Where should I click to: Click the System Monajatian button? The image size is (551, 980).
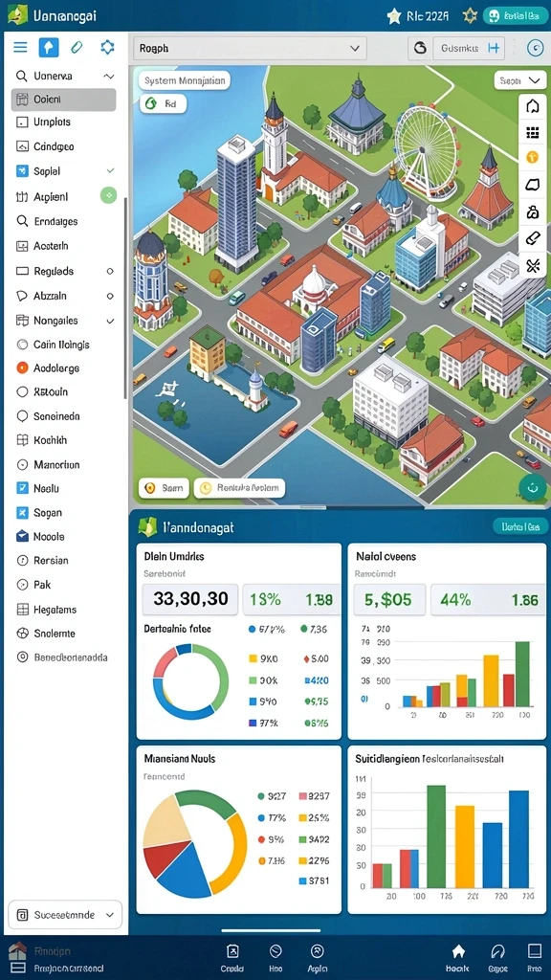coord(185,80)
